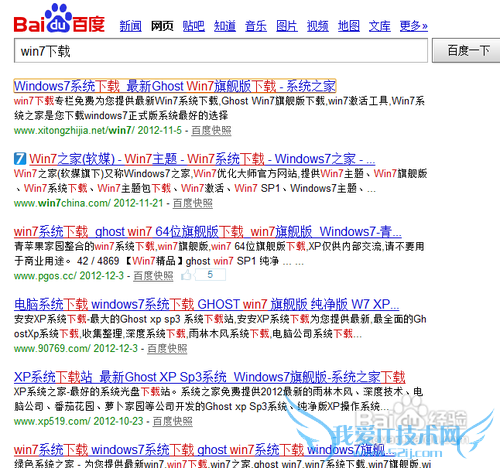Open the 新闻 tab

(131, 26)
